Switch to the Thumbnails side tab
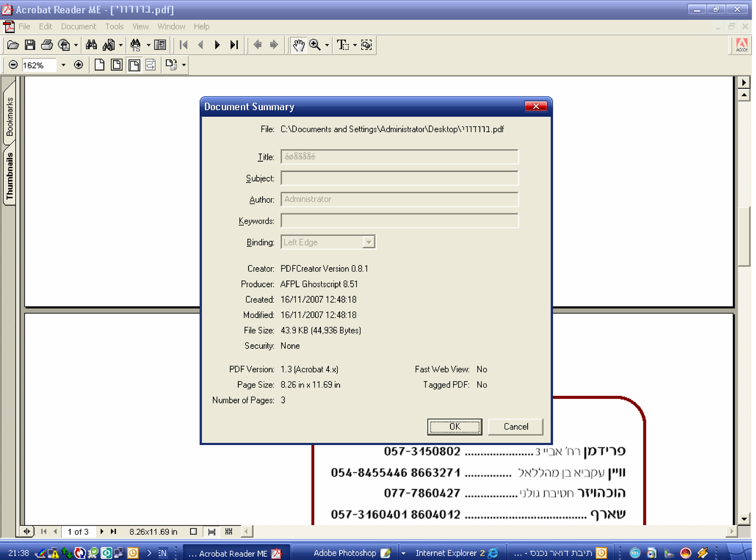This screenshot has height=560, width=756. point(9,176)
